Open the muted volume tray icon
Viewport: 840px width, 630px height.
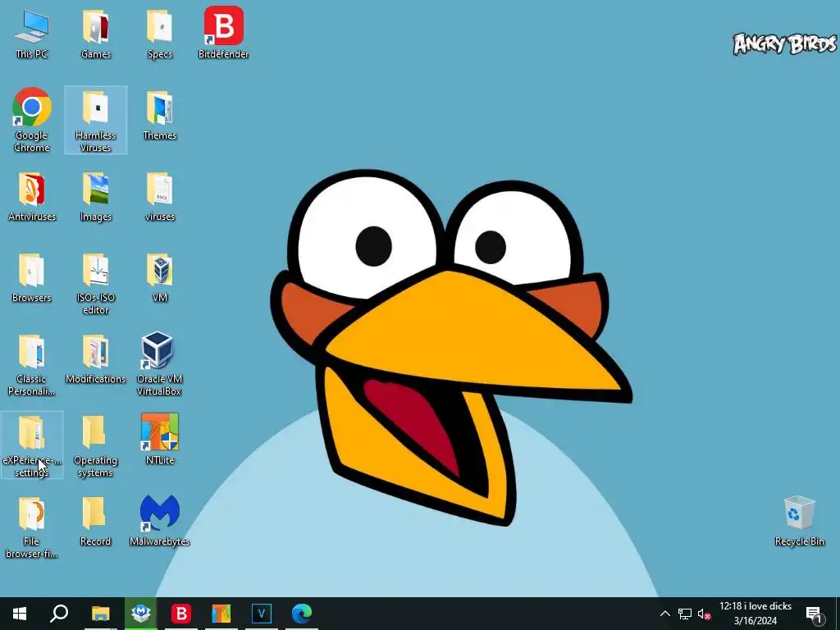pyautogui.click(x=705, y=614)
